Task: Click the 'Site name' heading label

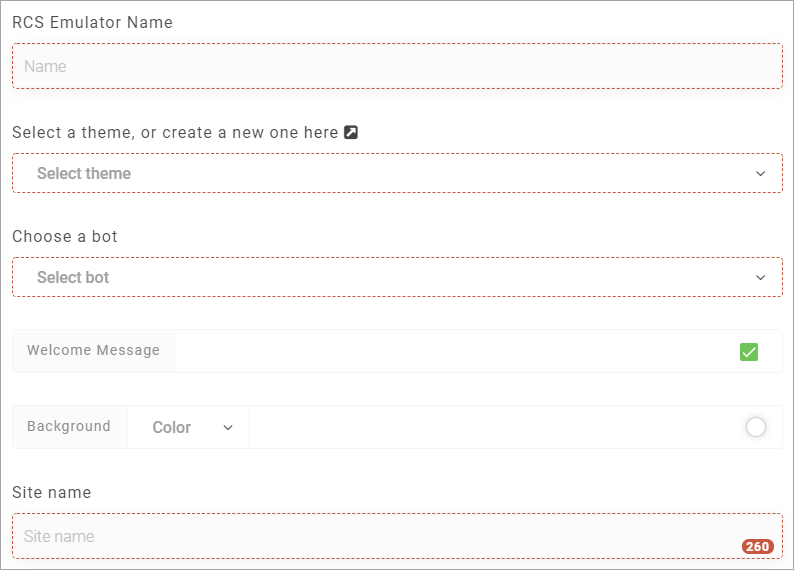Action: click(x=52, y=493)
